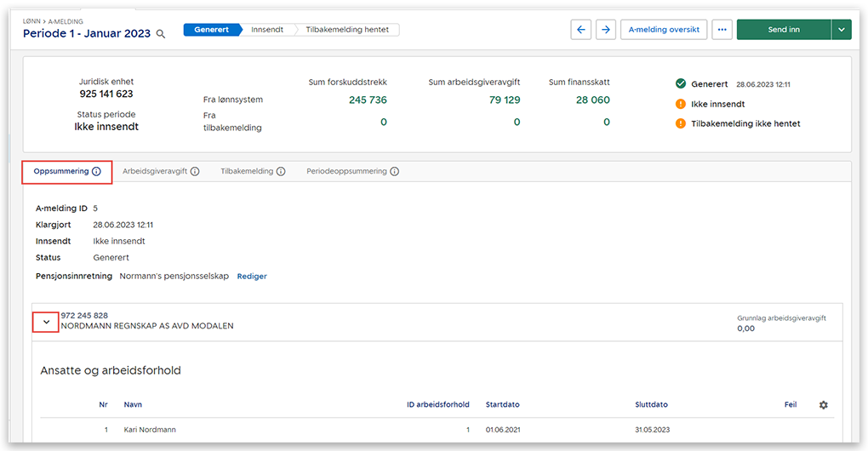Image resolution: width=868 pixels, height=451 pixels.
Task: Open A-melding oversikt
Action: click(664, 30)
